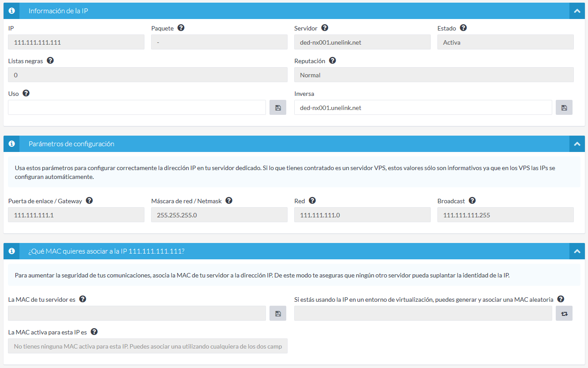Show help for La MAC activa label
588x368 pixels.
click(94, 332)
